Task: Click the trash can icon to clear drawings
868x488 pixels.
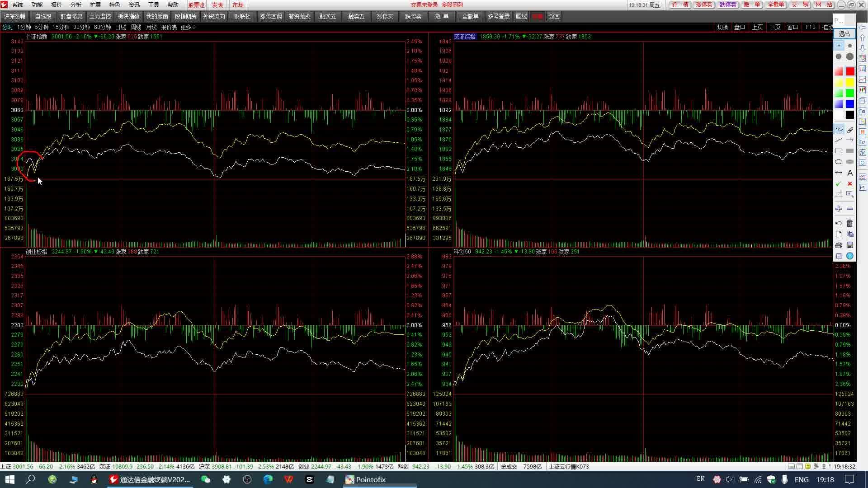Action: point(850,223)
